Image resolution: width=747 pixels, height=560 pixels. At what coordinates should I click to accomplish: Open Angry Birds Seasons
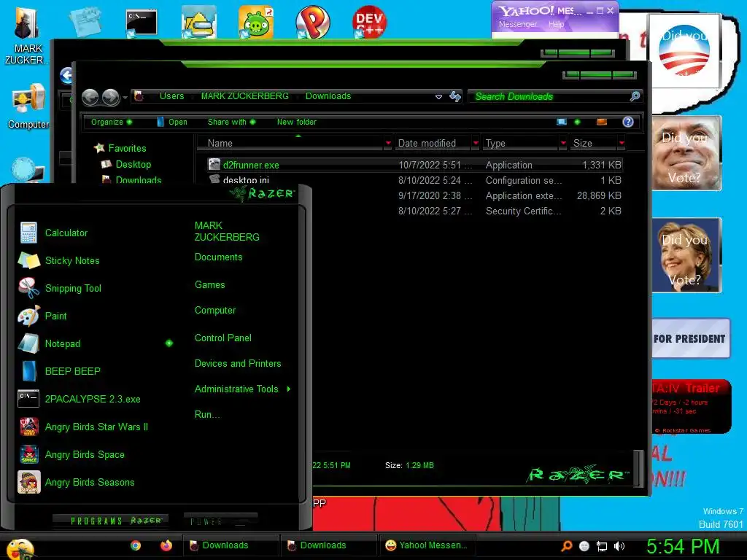(90, 482)
